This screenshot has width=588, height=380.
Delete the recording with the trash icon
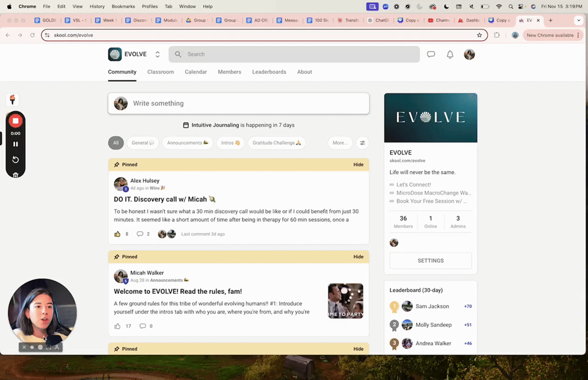(x=16, y=175)
